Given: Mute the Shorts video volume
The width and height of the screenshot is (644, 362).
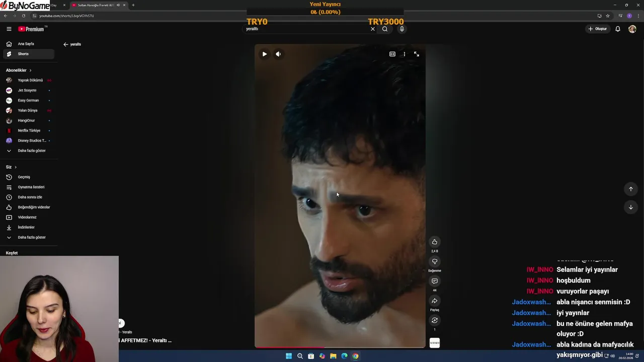Looking at the screenshot, I should pyautogui.click(x=278, y=54).
